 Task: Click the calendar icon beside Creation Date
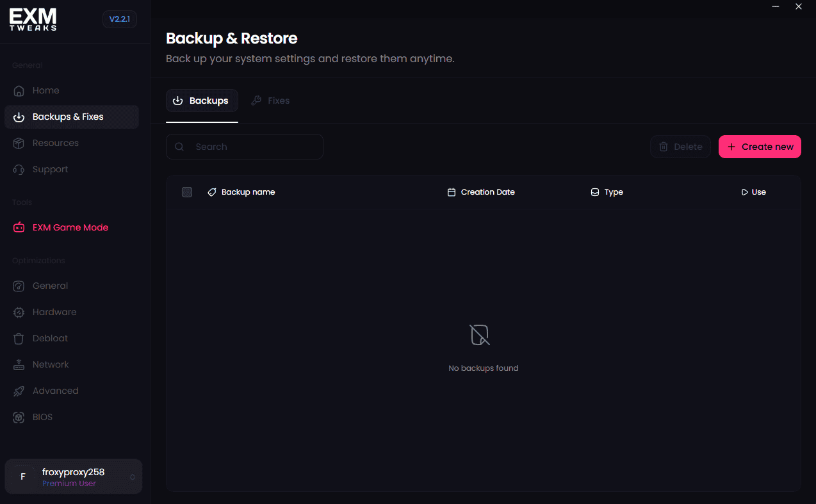click(x=452, y=192)
